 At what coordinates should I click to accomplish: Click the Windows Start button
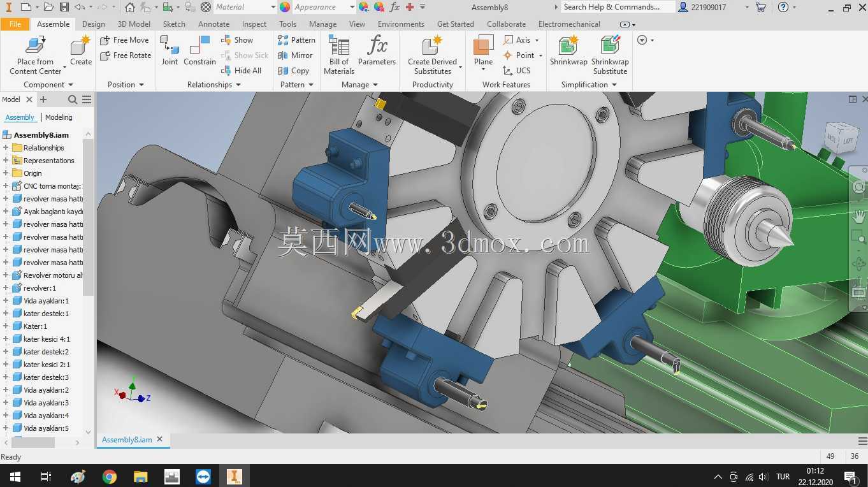pos(15,476)
